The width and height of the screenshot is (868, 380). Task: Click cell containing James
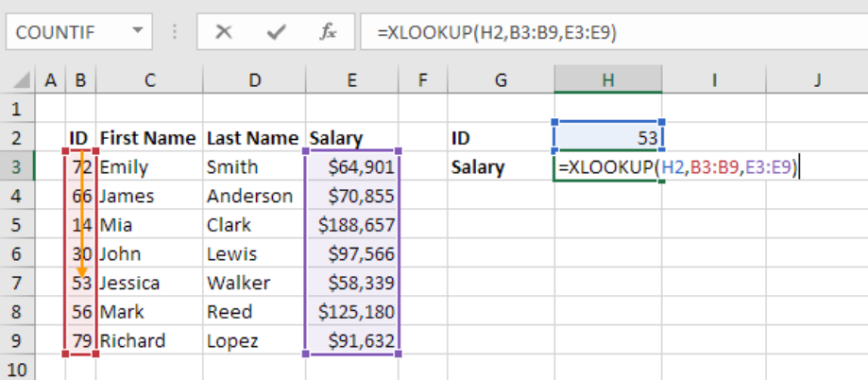point(149,196)
